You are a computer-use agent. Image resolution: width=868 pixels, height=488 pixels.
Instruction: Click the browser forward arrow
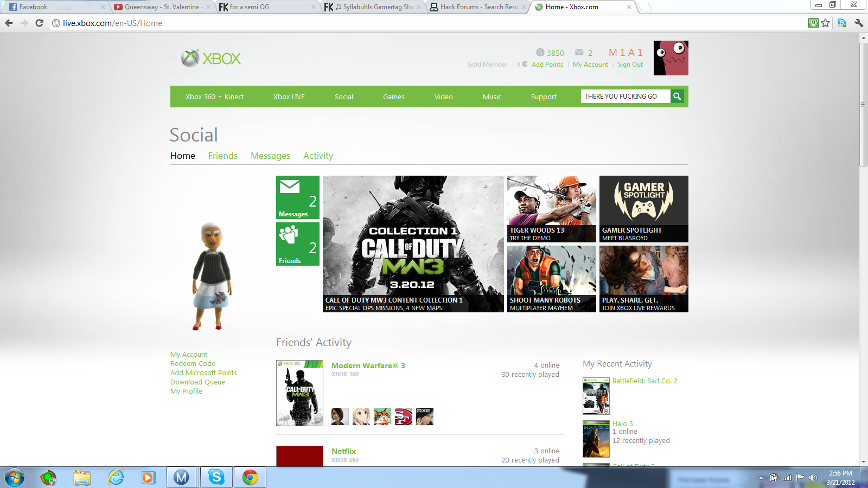point(24,23)
